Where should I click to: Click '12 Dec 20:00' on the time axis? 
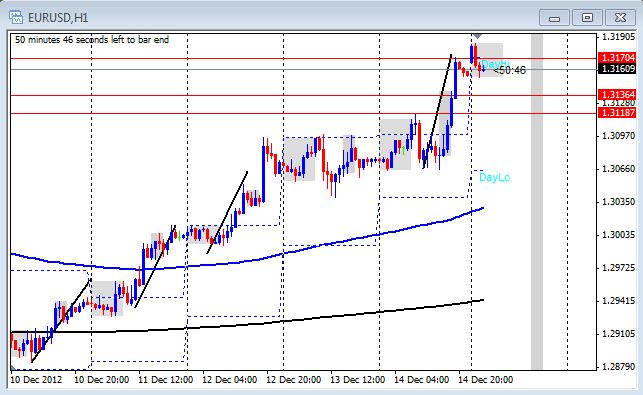294,379
